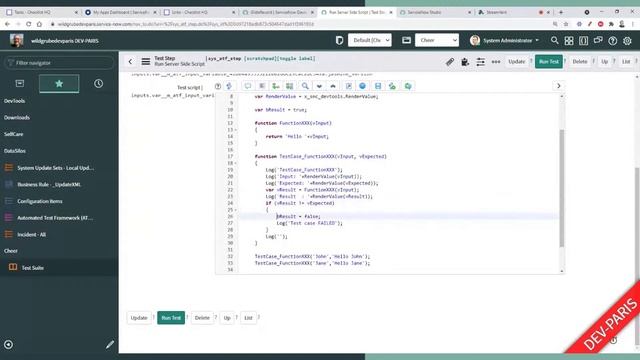Click the bottom Run Test button

click(x=171, y=318)
